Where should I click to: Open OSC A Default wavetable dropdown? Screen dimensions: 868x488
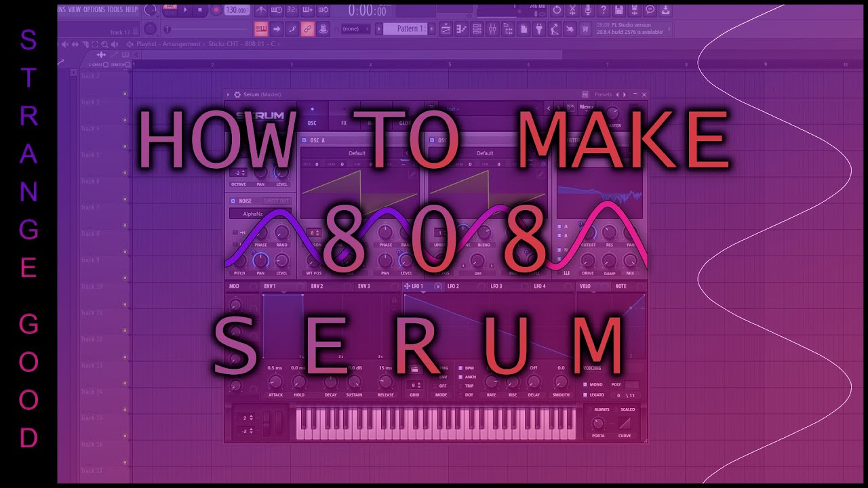click(357, 153)
